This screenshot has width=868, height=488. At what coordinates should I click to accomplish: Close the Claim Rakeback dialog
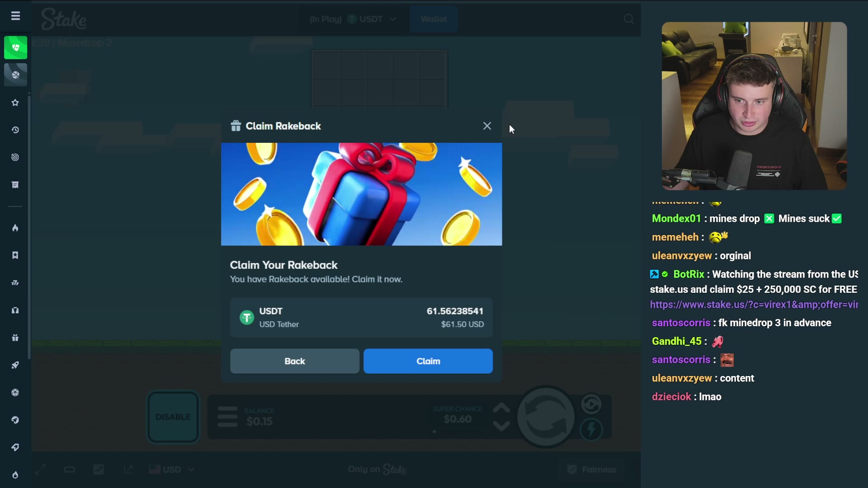tap(487, 126)
